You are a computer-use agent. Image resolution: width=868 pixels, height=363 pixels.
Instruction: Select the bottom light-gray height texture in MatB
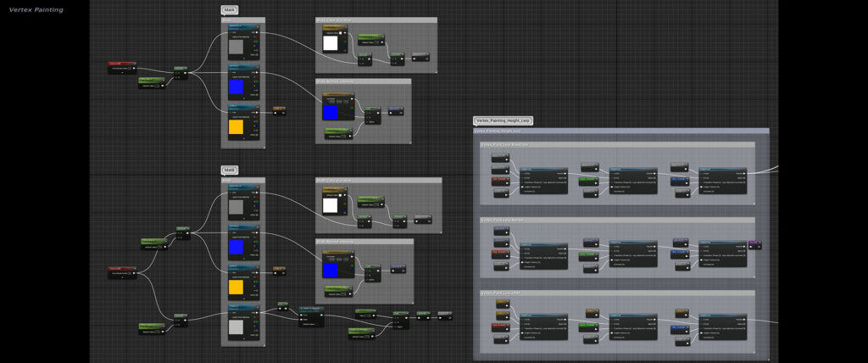coord(236,327)
